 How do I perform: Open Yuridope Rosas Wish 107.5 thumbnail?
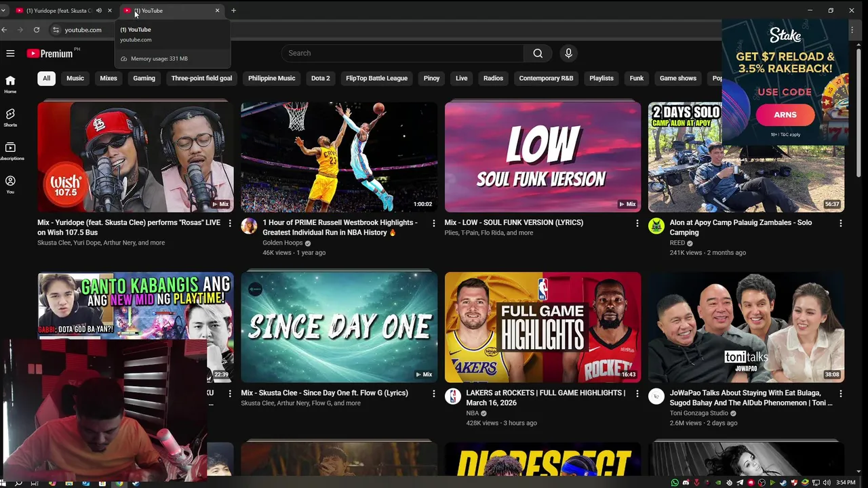(x=136, y=157)
